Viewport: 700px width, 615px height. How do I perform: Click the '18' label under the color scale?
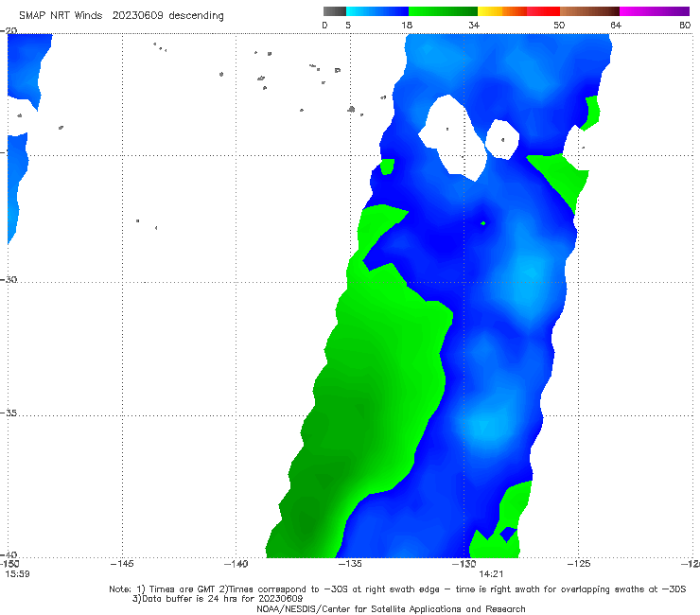(x=407, y=25)
